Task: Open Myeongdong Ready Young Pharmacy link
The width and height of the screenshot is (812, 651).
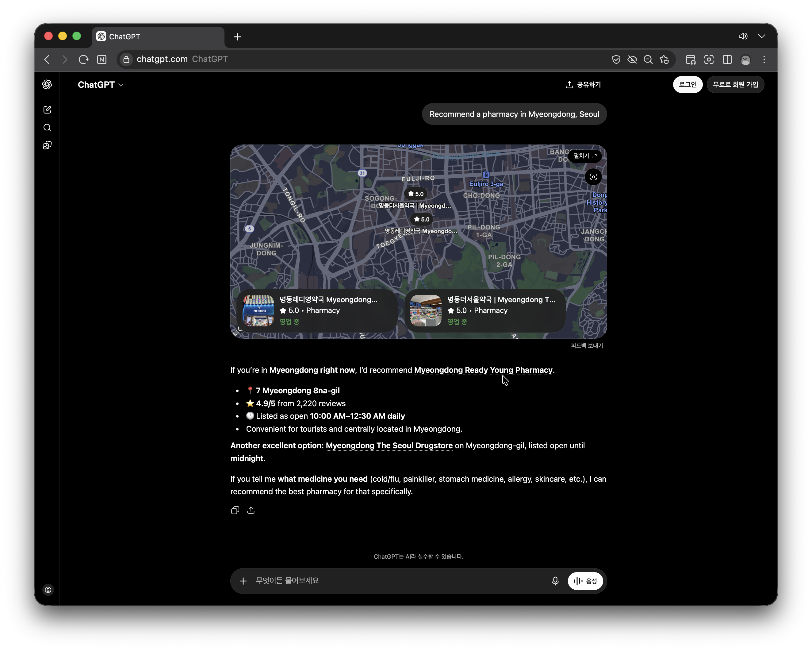Action: pyautogui.click(x=483, y=370)
